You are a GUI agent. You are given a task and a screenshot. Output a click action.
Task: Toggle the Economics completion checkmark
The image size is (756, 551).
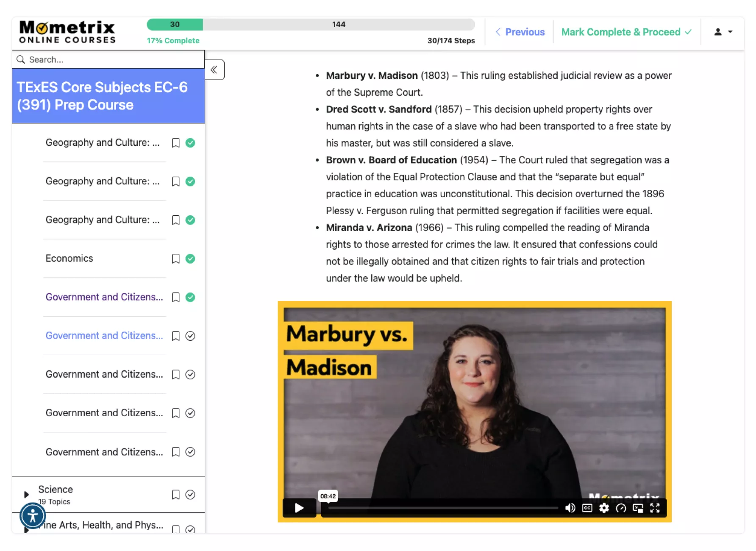point(190,259)
